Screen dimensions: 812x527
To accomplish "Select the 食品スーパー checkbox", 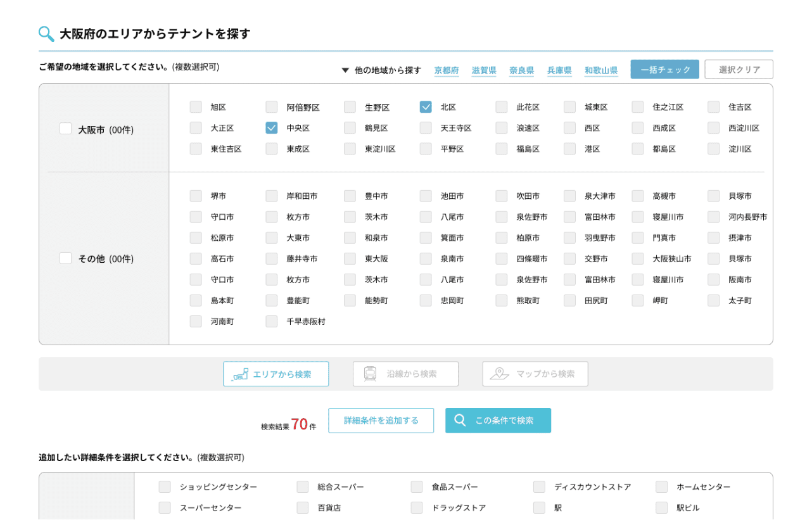I will 417,487.
